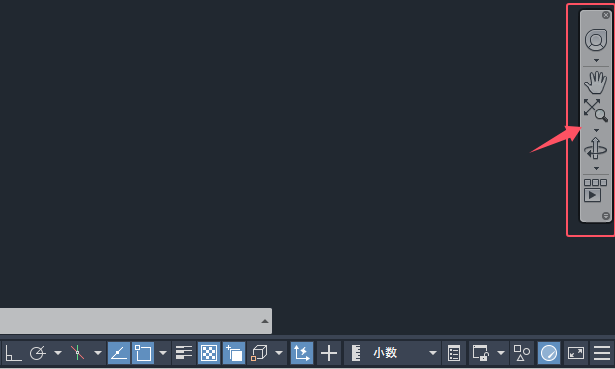
Task: Switch to Clean Screen mode
Action: [x=575, y=353]
